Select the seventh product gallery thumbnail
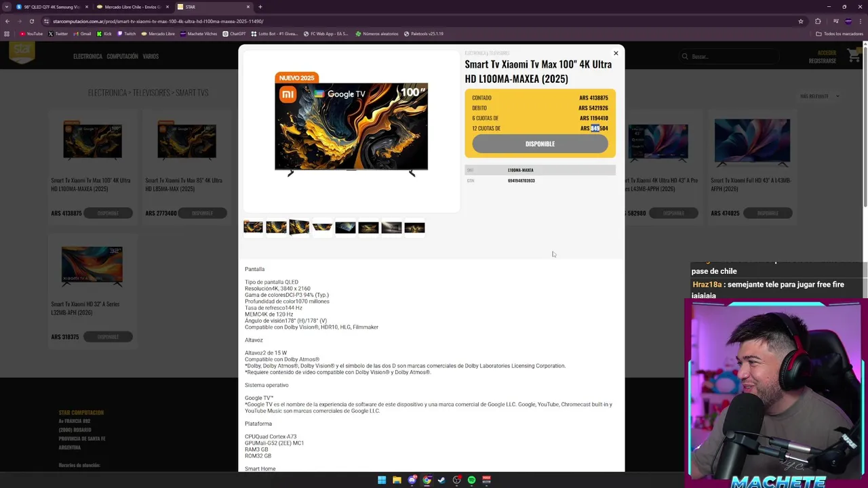Screen dimensions: 868x488 [391, 228]
